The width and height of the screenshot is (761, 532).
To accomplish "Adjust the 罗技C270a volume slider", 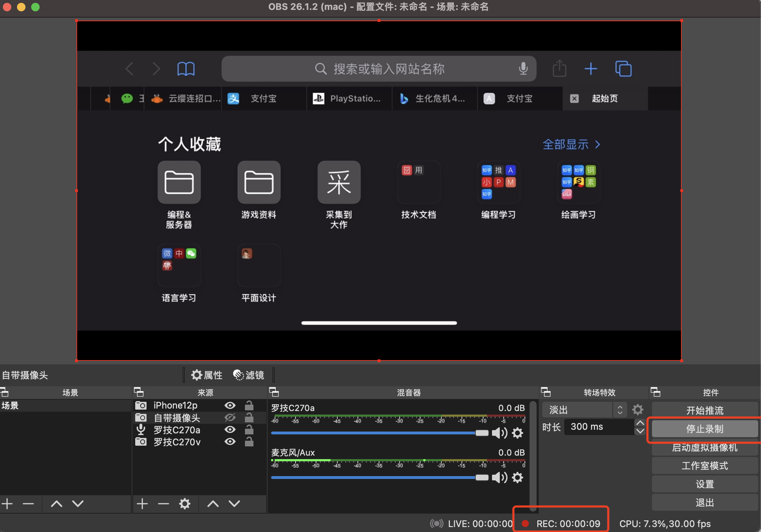I will point(482,433).
